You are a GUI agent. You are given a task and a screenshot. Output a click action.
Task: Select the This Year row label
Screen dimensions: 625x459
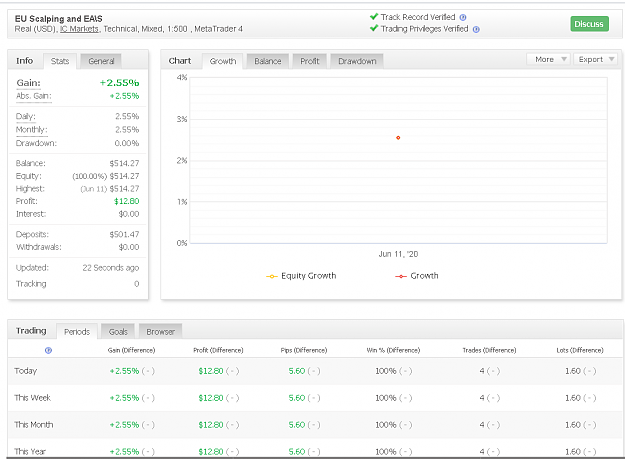point(30,451)
